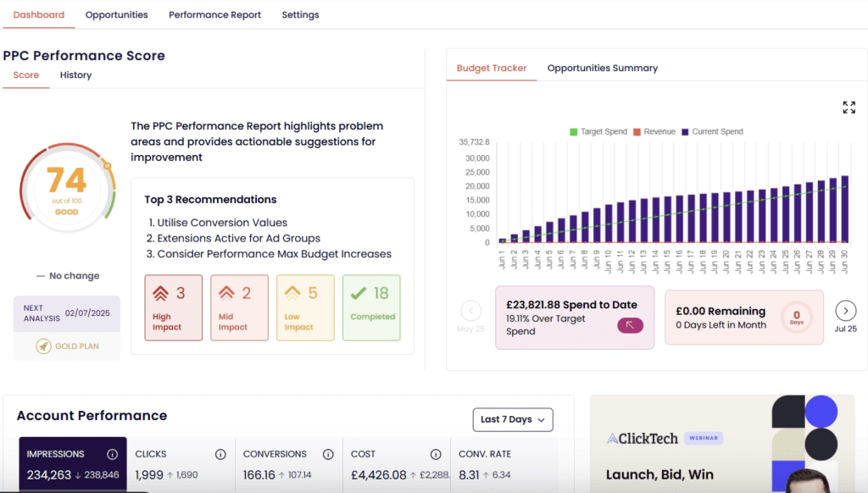Click the yellow chevrons on Low Impact card

point(292,293)
